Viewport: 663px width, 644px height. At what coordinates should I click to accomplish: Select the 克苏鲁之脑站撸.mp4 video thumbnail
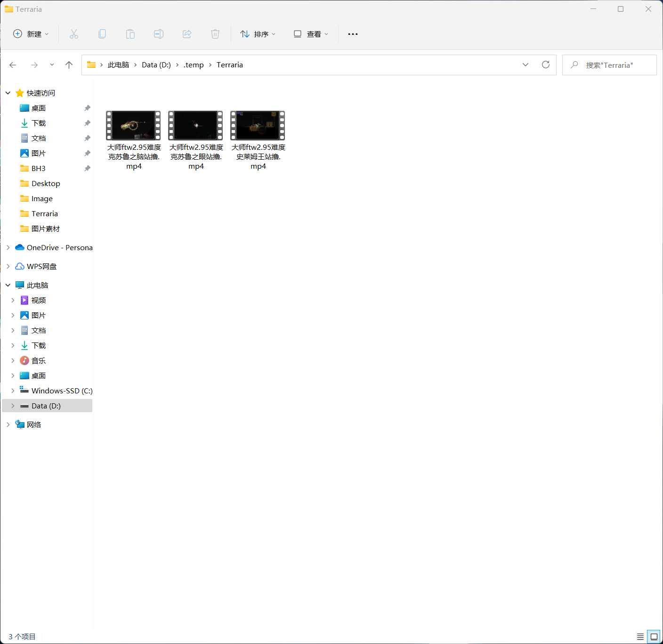tap(134, 125)
